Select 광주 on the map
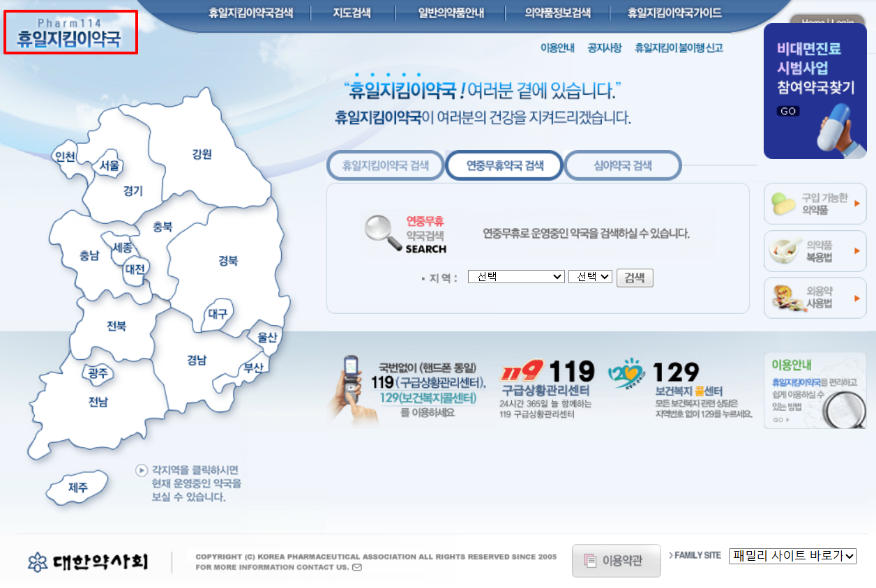The width and height of the screenshot is (876, 588). pos(98,374)
